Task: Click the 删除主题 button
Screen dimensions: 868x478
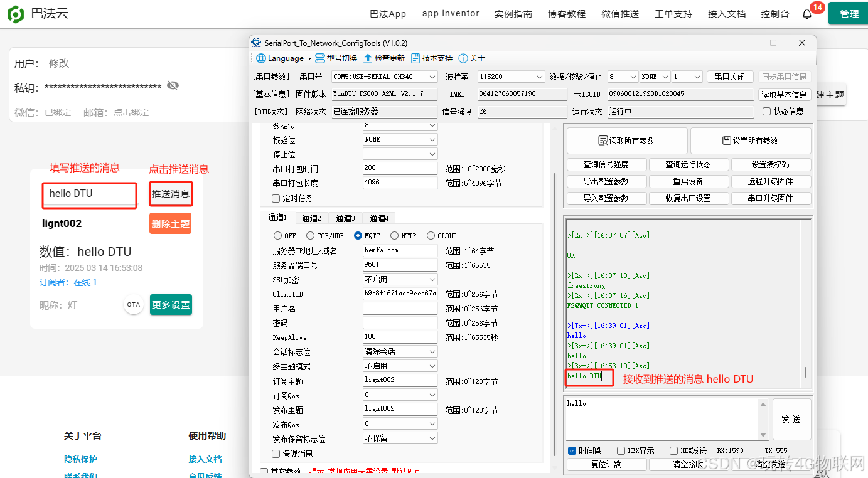Action: [x=171, y=223]
